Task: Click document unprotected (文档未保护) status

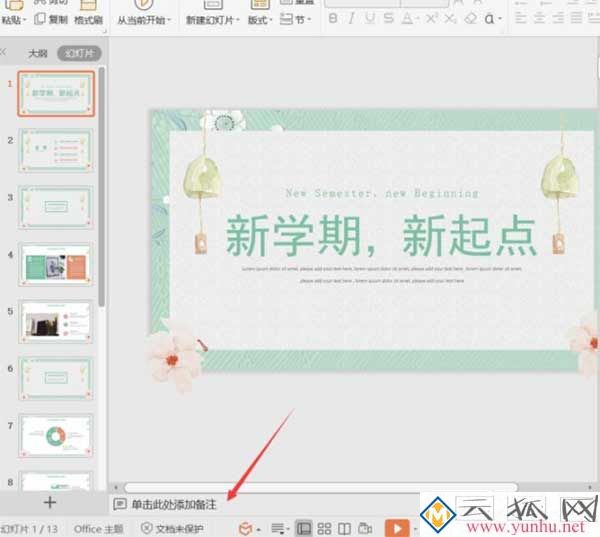Action: (172, 529)
